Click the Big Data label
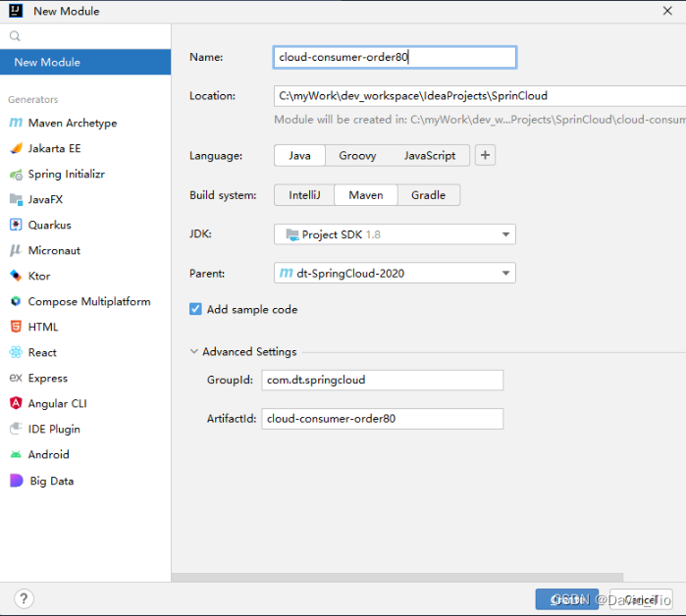 coord(52,481)
